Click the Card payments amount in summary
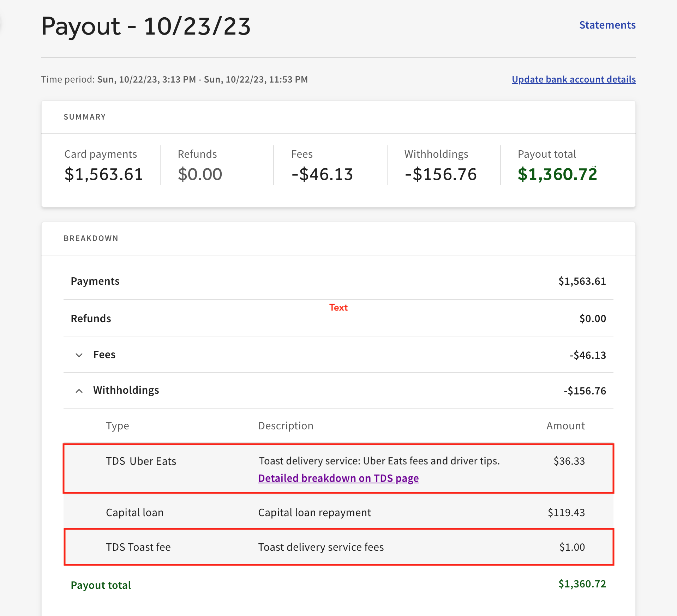The height and width of the screenshot is (616, 677). click(103, 174)
